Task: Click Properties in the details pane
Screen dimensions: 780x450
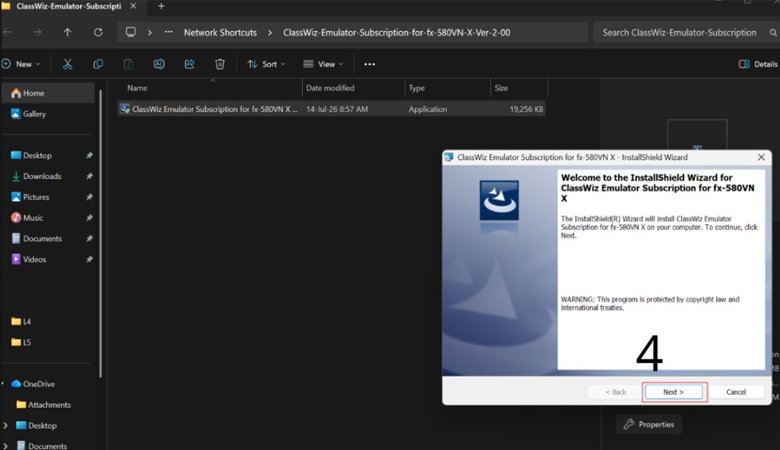Action: [x=649, y=425]
